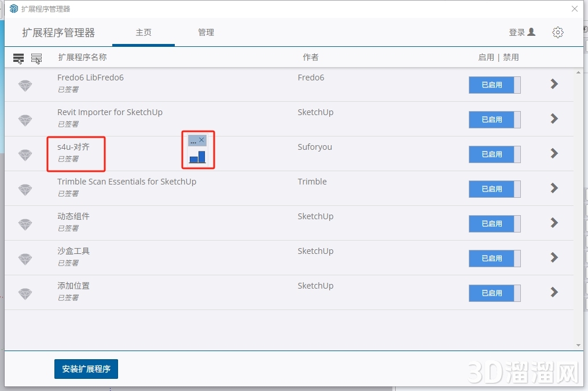588x391 pixels.
Task: Close the small floating s4u toolbar
Action: (x=201, y=140)
